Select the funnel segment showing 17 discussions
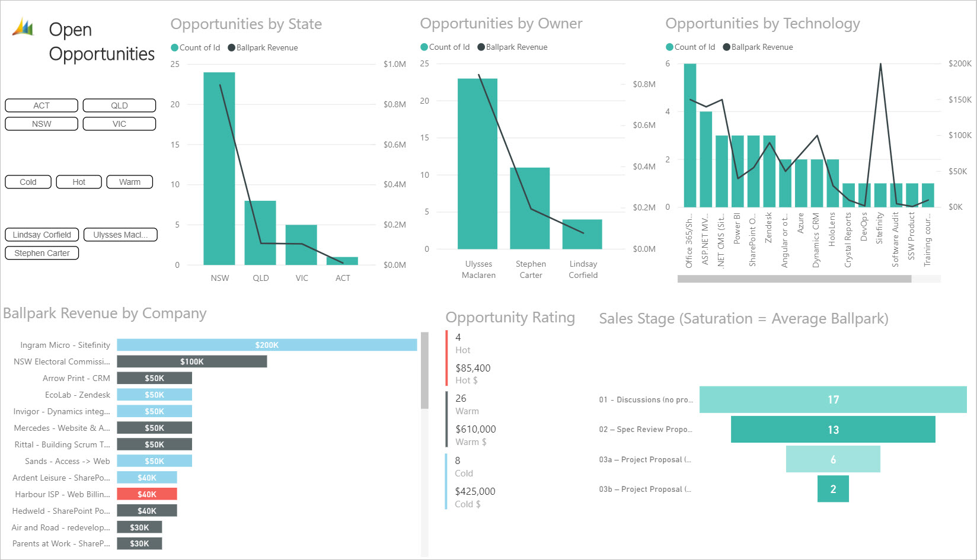The image size is (977, 560). [x=833, y=399]
